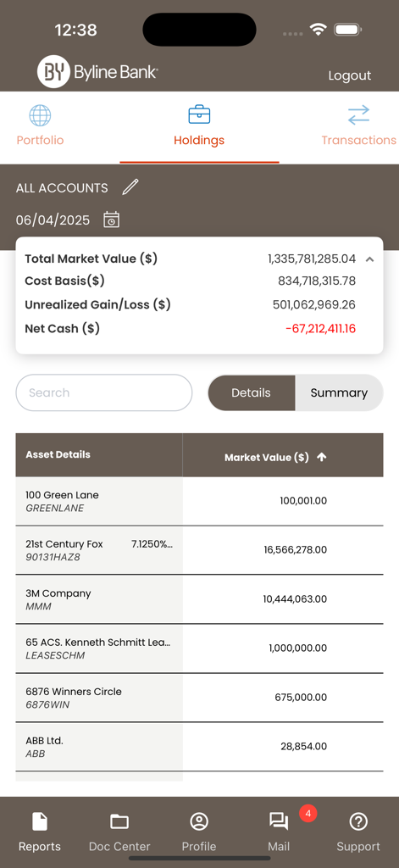This screenshot has height=868, width=399.
Task: Tap the 100,001.00 market value
Action: coord(303,501)
